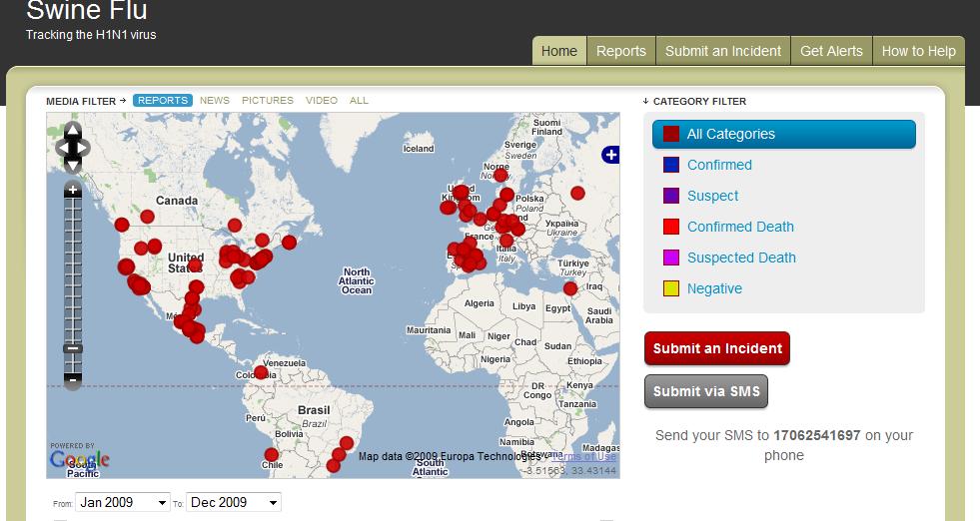Click the Submit via SMS button
The image size is (980, 521).
pos(706,391)
